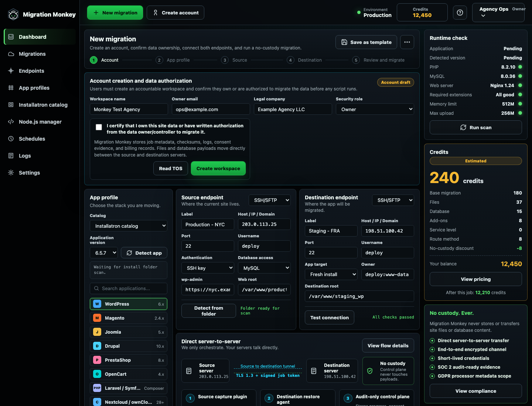
Task: Click the Drupal D app icon
Action: pos(97,346)
